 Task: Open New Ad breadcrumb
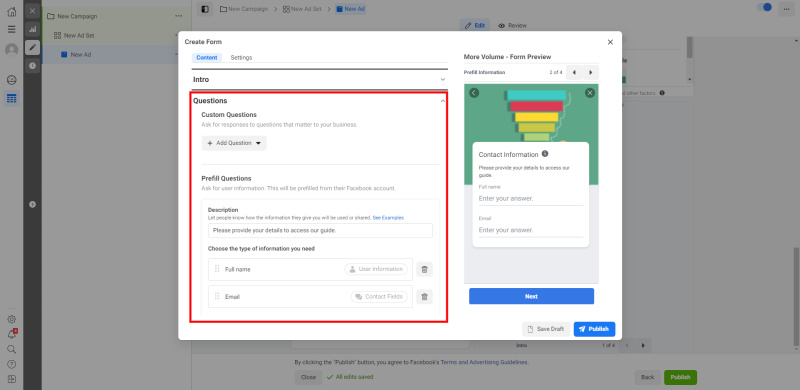pos(350,9)
